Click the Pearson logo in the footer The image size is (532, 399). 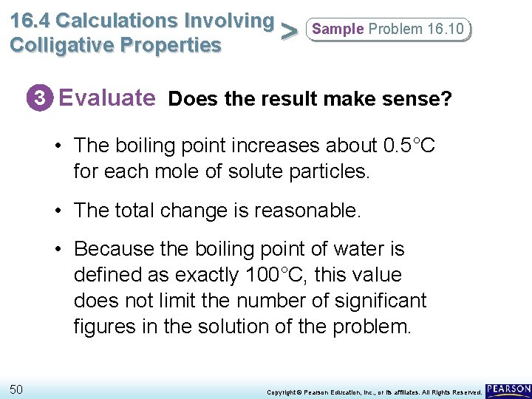[508, 389]
